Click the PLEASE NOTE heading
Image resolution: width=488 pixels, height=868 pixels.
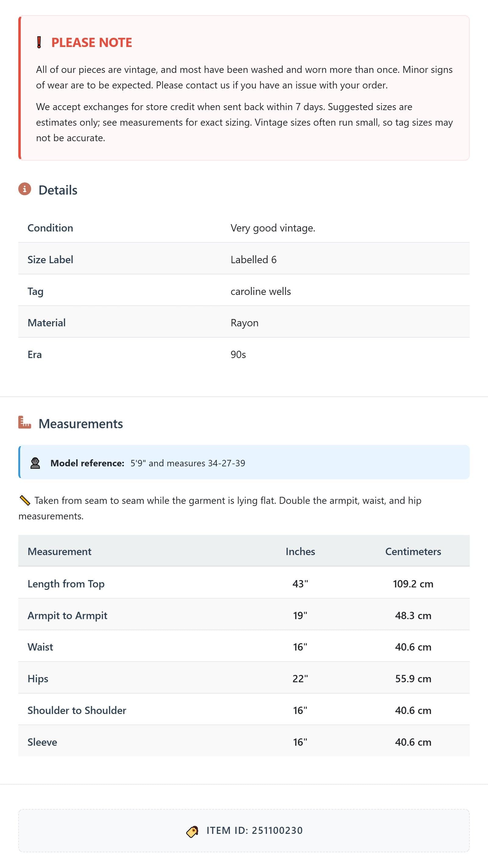(x=92, y=42)
